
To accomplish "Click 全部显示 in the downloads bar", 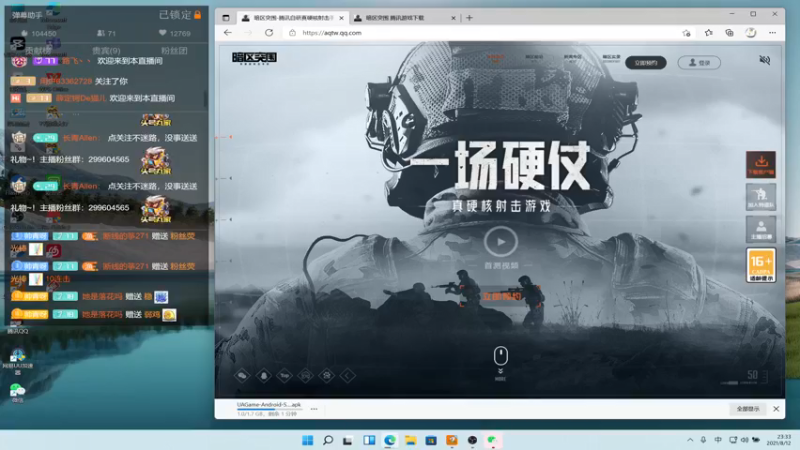I will click(748, 409).
